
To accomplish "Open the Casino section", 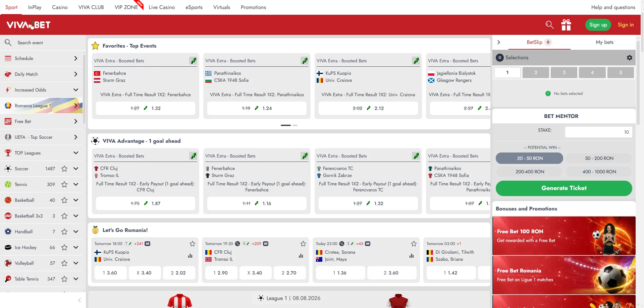I will pyautogui.click(x=60, y=7).
